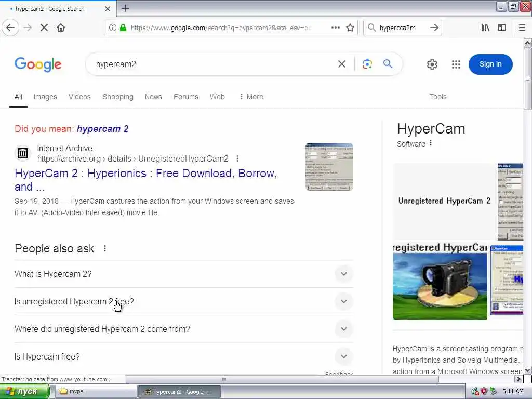Click the vertical scrollbar up arrow

point(527,43)
